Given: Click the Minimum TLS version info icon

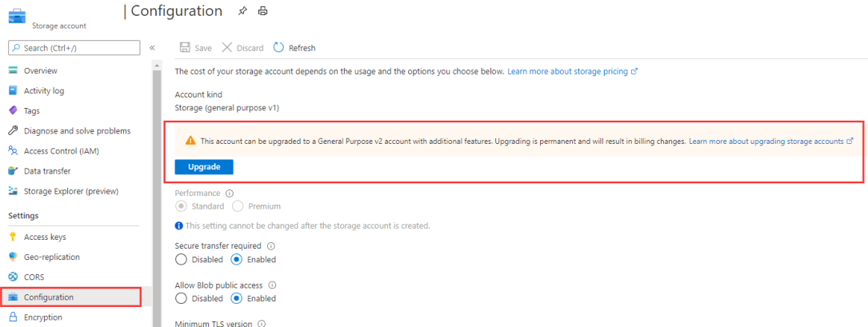Looking at the screenshot, I should (x=262, y=324).
